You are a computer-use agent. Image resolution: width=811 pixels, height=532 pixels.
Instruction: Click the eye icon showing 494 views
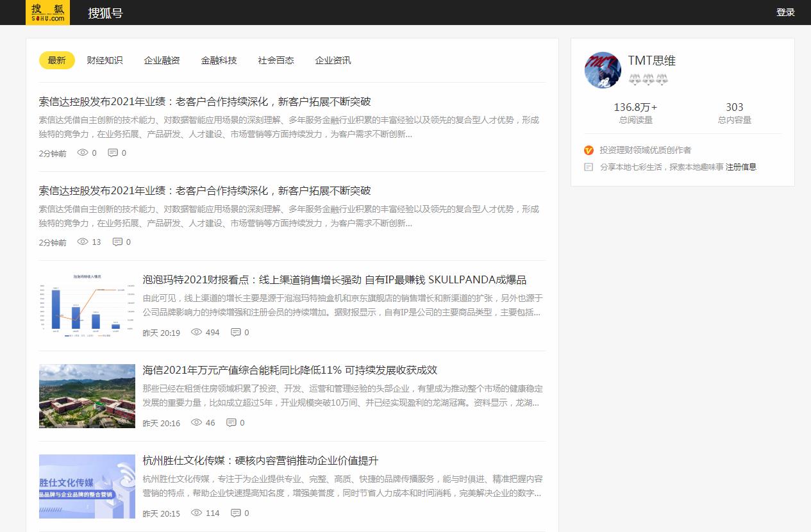[197, 332]
